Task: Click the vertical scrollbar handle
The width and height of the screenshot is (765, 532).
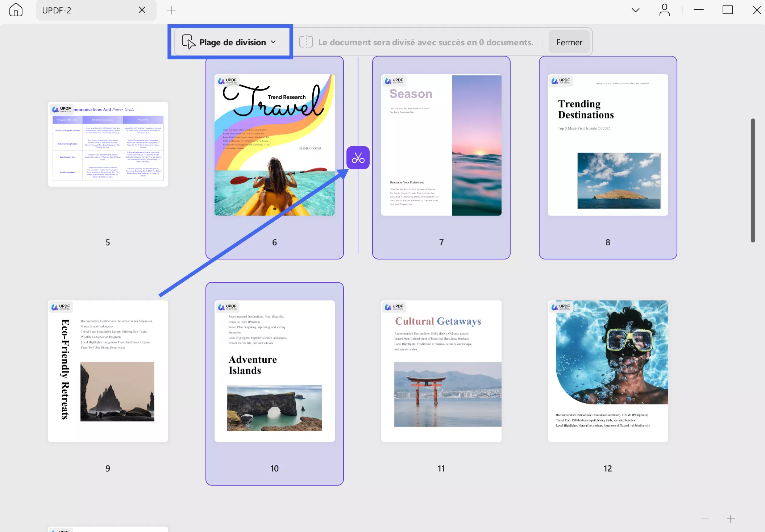Action: [x=753, y=180]
